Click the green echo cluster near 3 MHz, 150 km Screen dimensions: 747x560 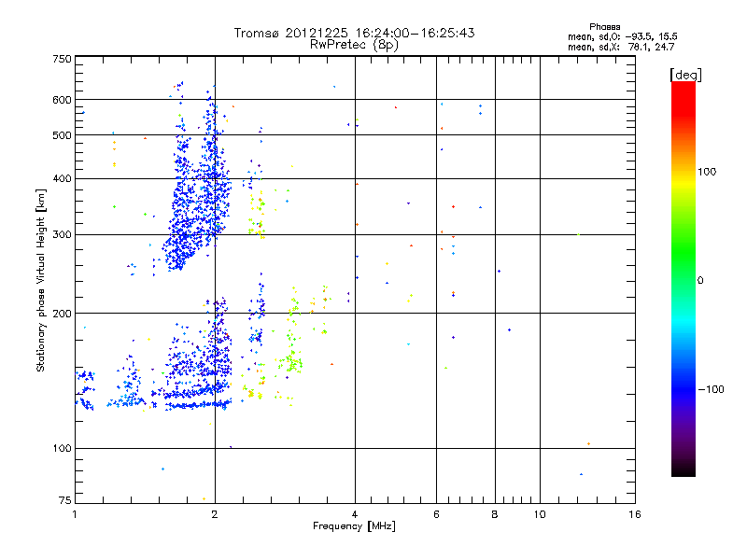(x=290, y=364)
